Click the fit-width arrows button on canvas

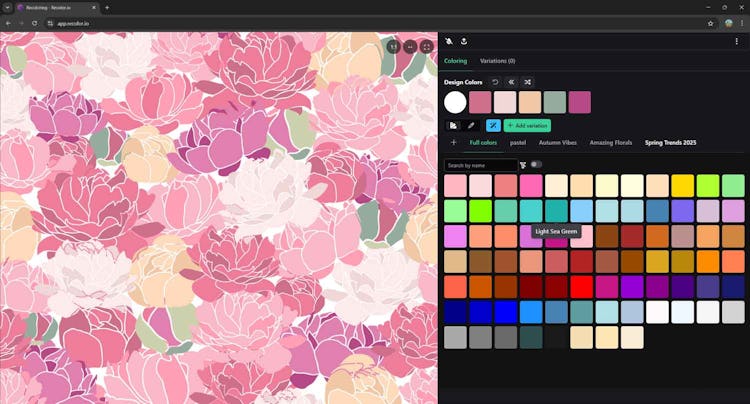pos(410,46)
